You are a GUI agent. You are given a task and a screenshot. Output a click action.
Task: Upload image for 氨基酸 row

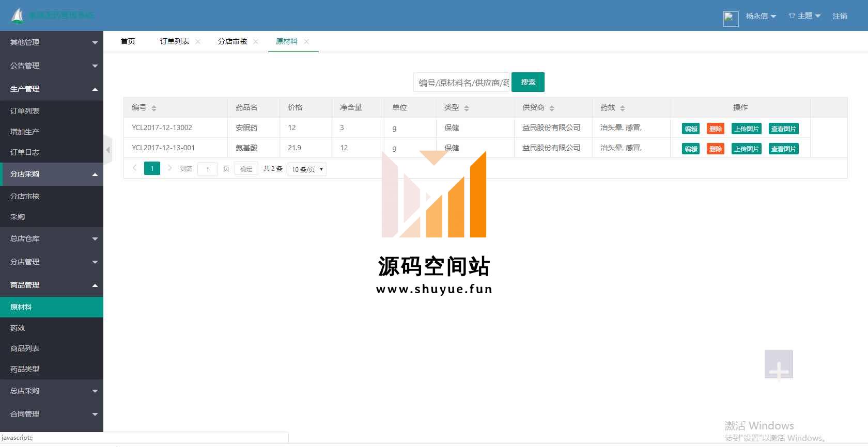pyautogui.click(x=747, y=149)
